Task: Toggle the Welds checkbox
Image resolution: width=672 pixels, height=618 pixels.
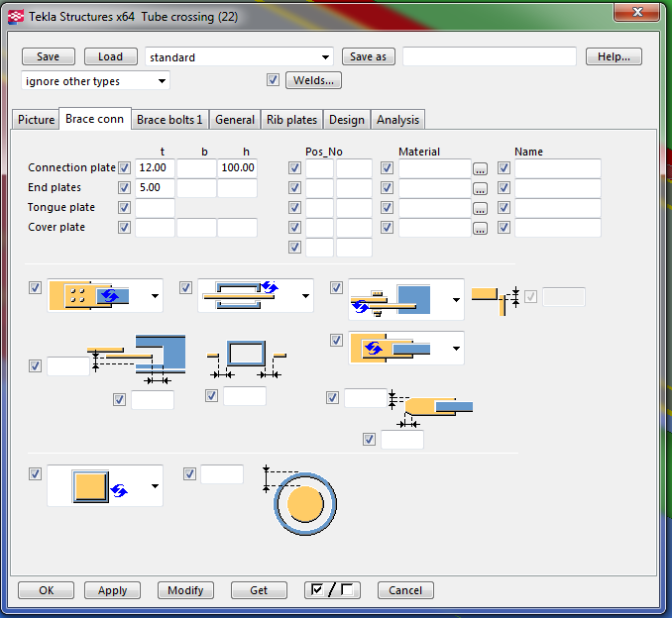Action: [x=273, y=80]
